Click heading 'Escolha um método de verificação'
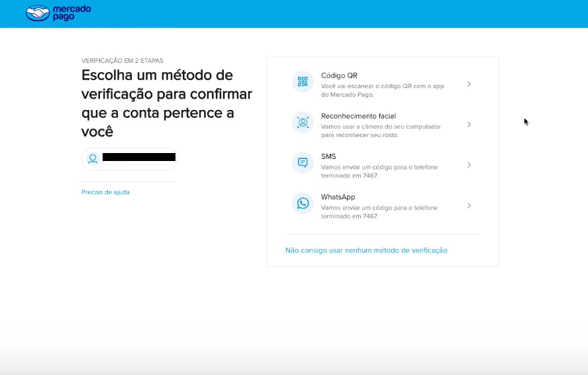588x375 pixels. (167, 103)
